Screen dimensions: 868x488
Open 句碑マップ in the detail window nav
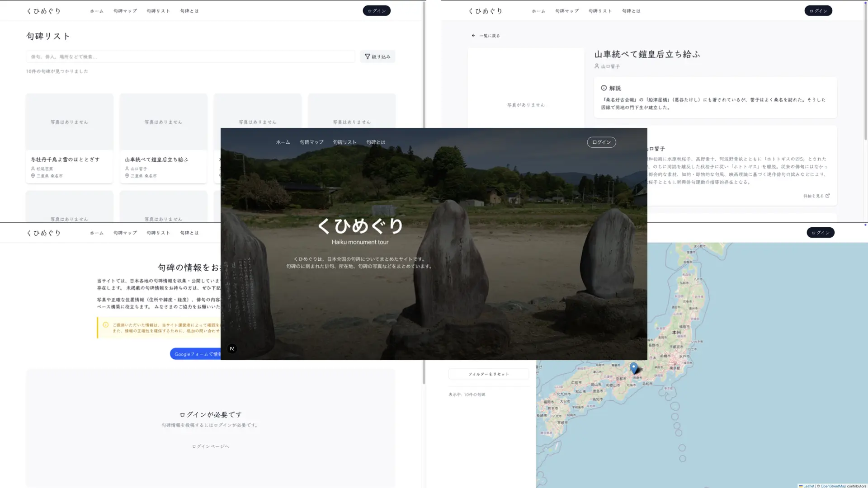[567, 11]
